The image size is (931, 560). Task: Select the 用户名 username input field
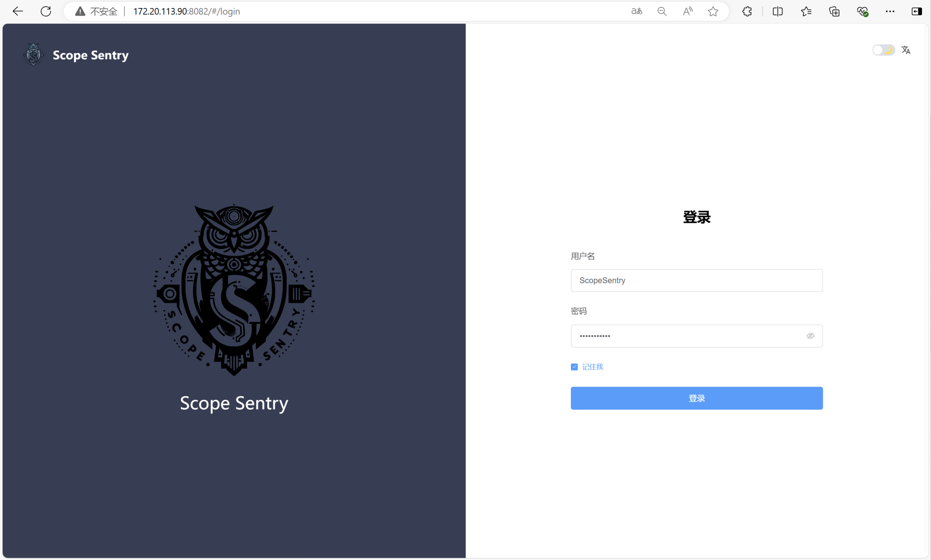(x=696, y=280)
